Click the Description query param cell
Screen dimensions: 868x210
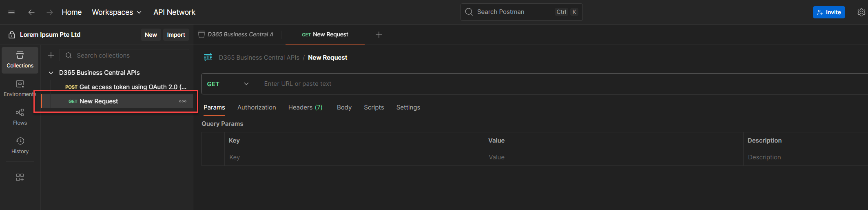(x=806, y=157)
